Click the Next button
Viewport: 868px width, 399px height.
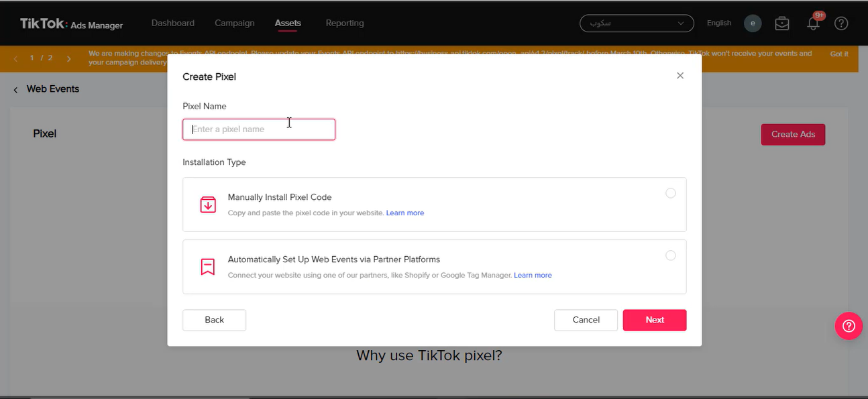[x=655, y=320]
